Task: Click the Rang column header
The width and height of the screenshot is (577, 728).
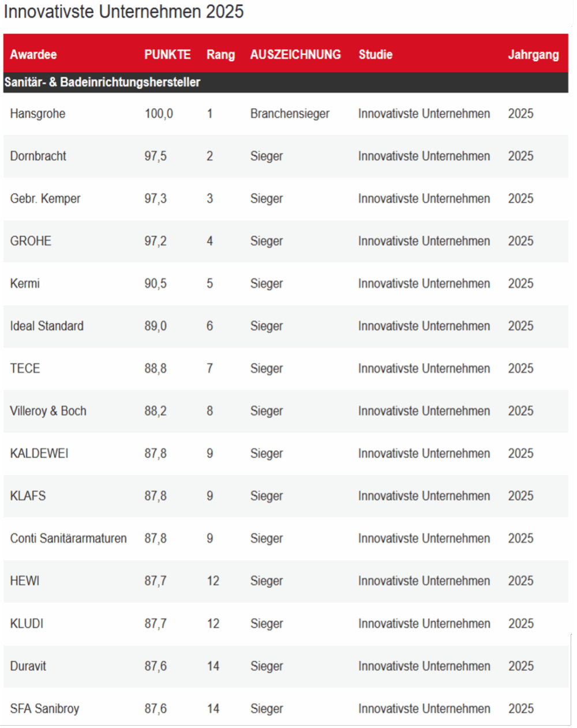Action: click(x=220, y=55)
